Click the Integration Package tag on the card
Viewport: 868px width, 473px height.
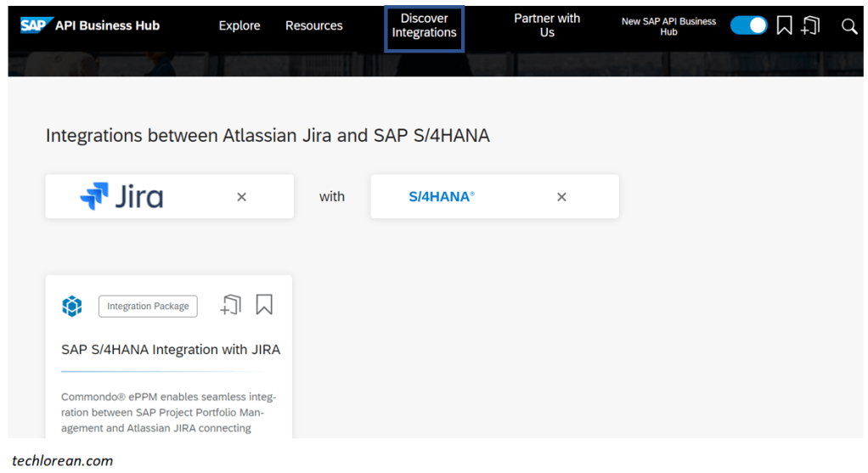[148, 306]
